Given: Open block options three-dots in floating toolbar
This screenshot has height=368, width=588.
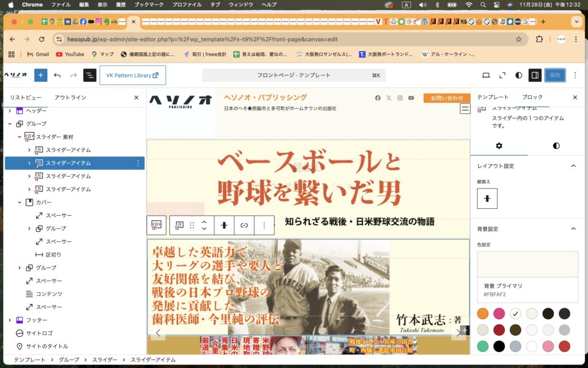Looking at the screenshot, I should pyautogui.click(x=264, y=225).
